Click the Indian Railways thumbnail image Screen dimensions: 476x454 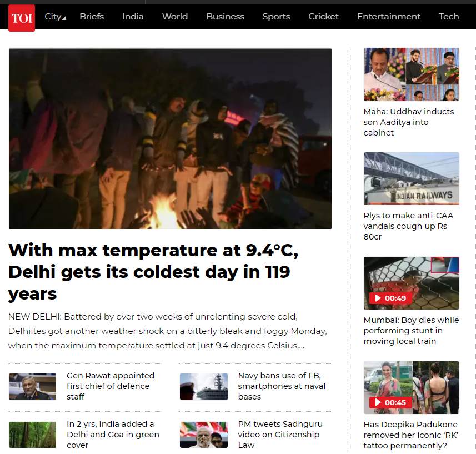(x=412, y=178)
